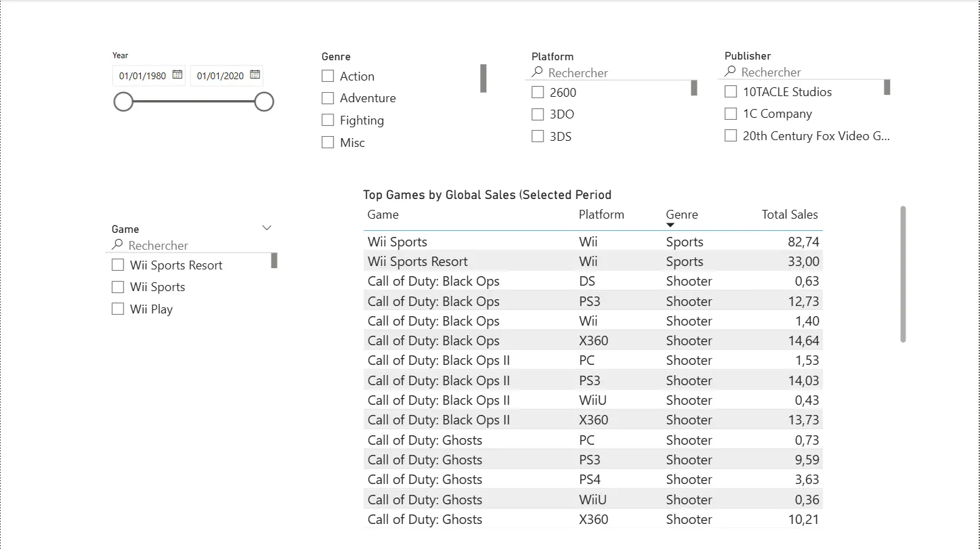Tick the 20th Century Fox publisher checkbox
The width and height of the screenshot is (980, 549).
coord(731,135)
